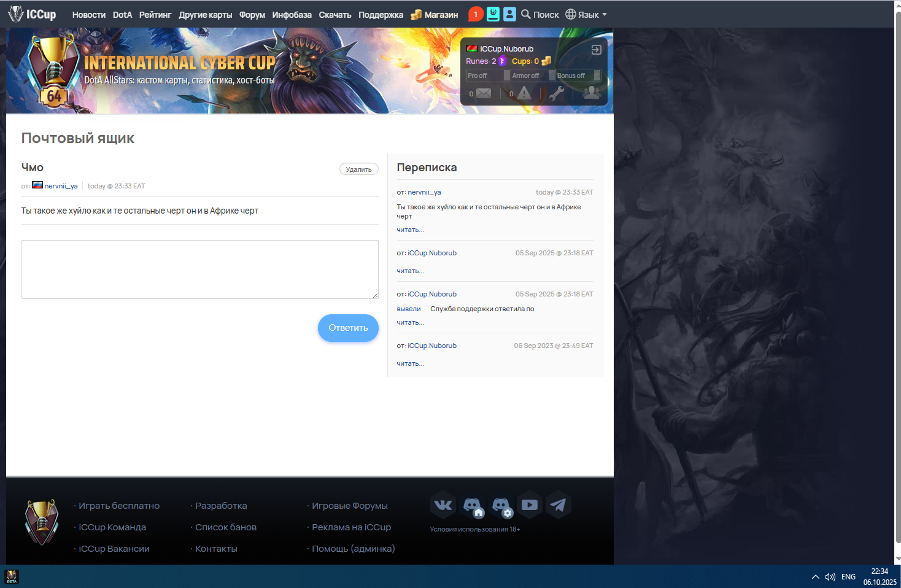Open the VK social icon in footer
This screenshot has height=588, width=901.
(x=443, y=505)
